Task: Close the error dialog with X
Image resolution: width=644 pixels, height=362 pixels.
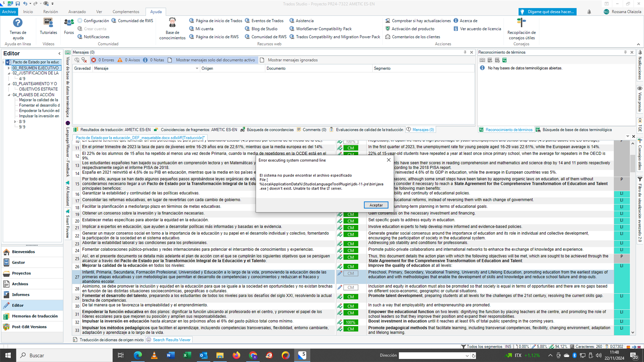Action: coord(389,160)
